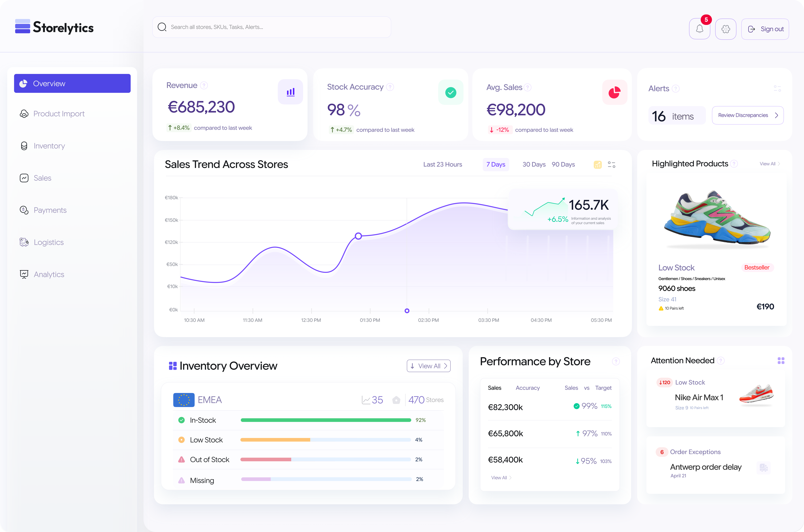Click the chart's 02:00 PM timeline marker
804x532 pixels.
tap(407, 311)
